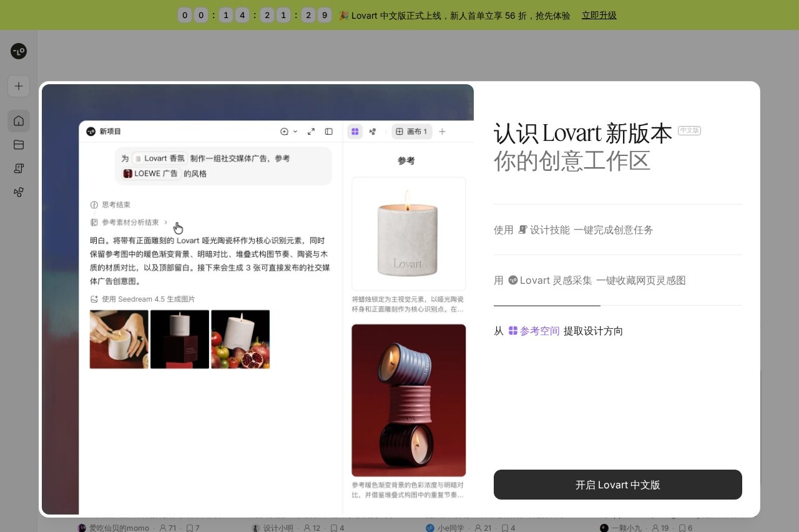Open the Home sidebar icon

pos(19,120)
